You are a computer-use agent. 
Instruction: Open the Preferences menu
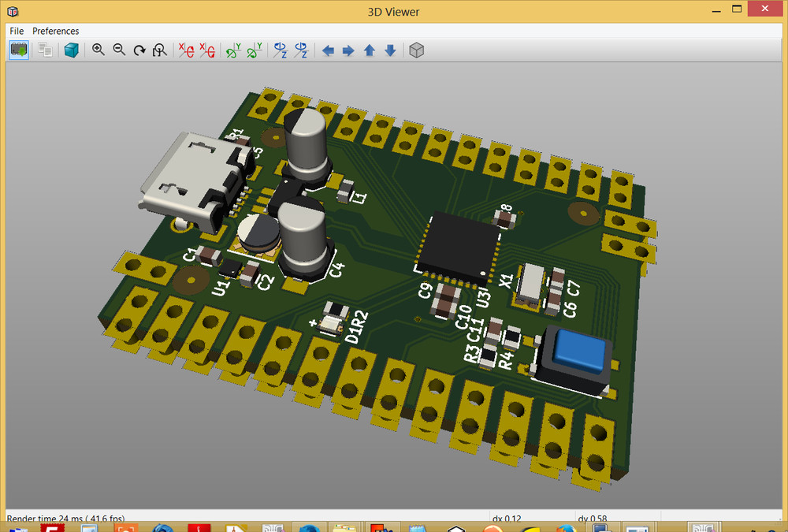point(55,31)
